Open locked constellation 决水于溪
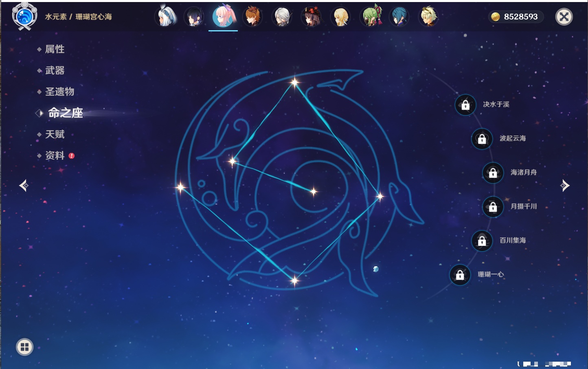 (465, 105)
